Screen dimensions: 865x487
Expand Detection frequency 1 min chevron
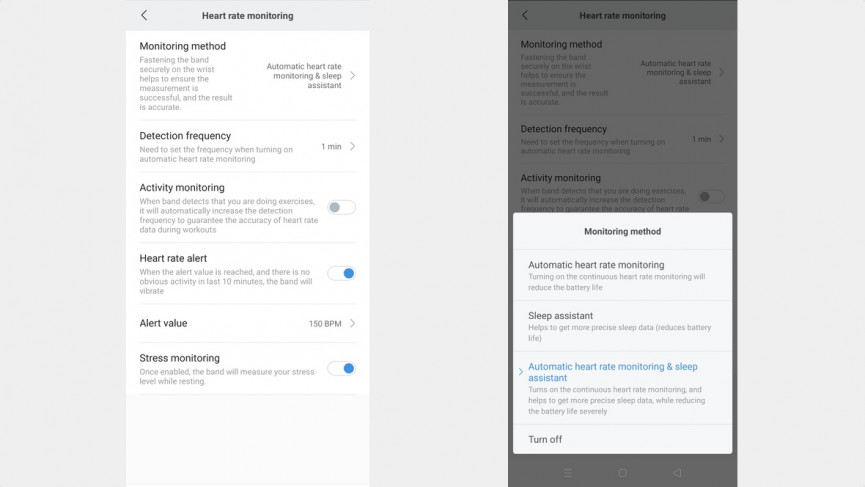352,146
